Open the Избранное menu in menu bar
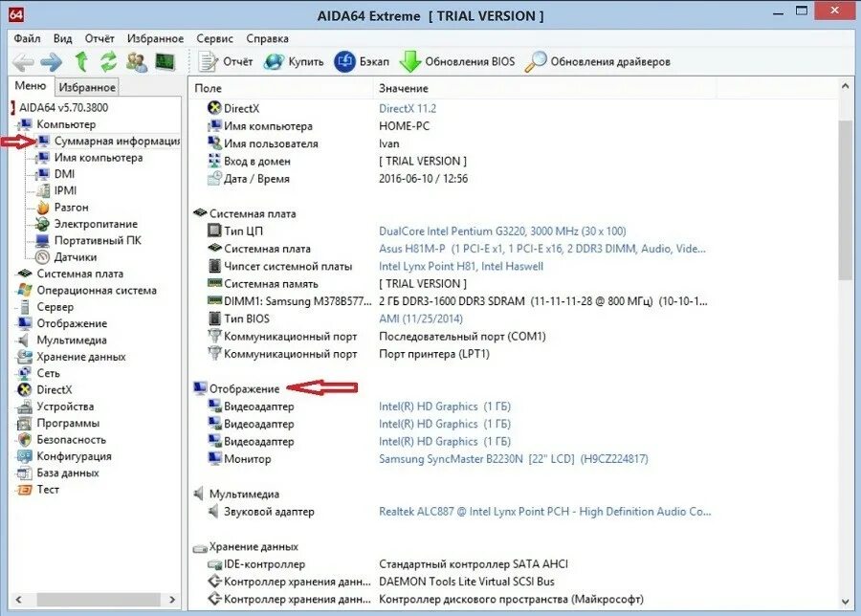861x616 pixels. point(155,38)
